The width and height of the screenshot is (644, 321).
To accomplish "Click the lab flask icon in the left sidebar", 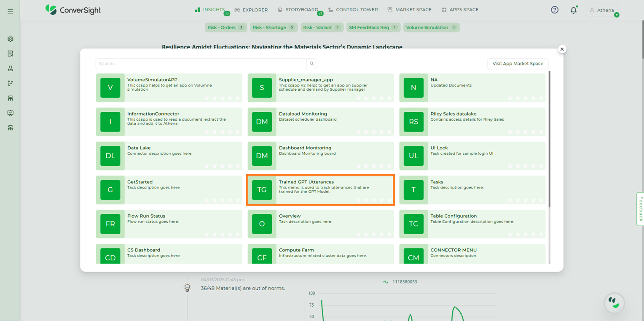I will point(11,68).
